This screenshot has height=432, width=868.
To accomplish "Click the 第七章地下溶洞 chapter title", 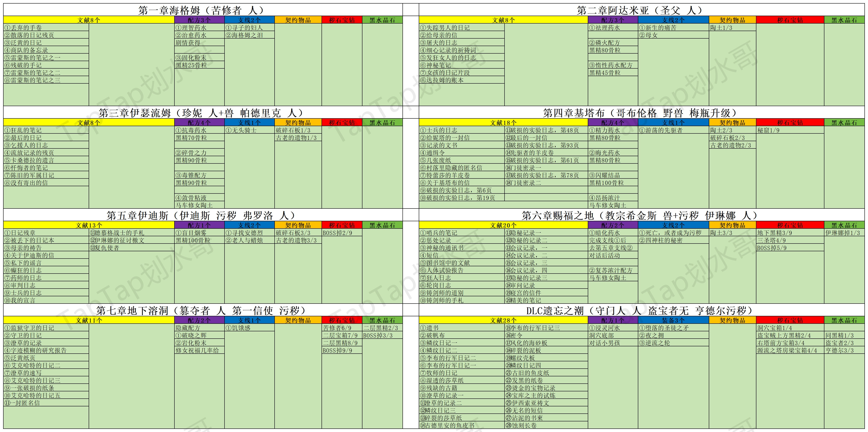I will pyautogui.click(x=203, y=310).
